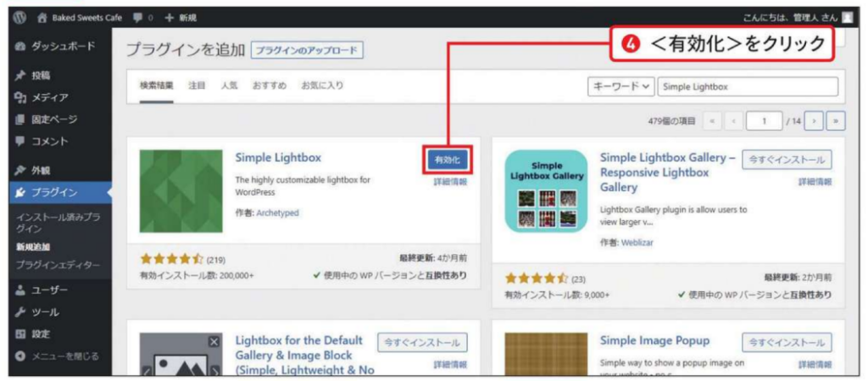Click the plugin search input field
Screen dimensions: 868x381
click(x=748, y=87)
